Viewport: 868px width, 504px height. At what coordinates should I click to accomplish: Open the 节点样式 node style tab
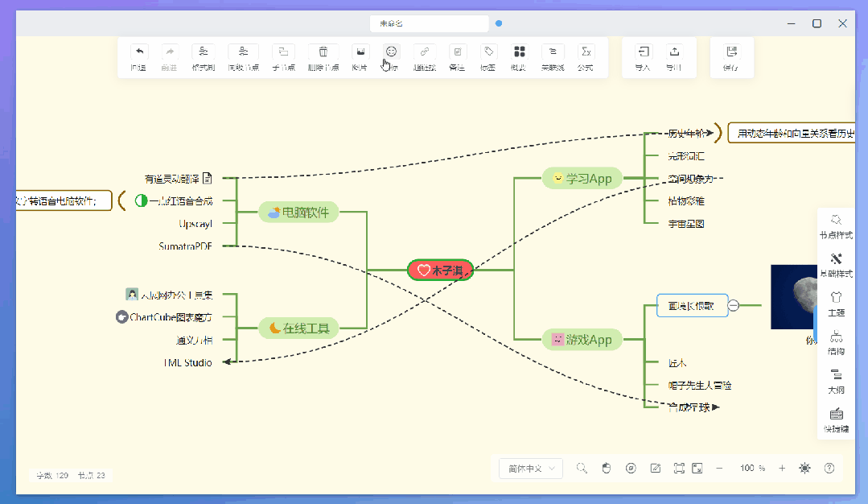(836, 224)
